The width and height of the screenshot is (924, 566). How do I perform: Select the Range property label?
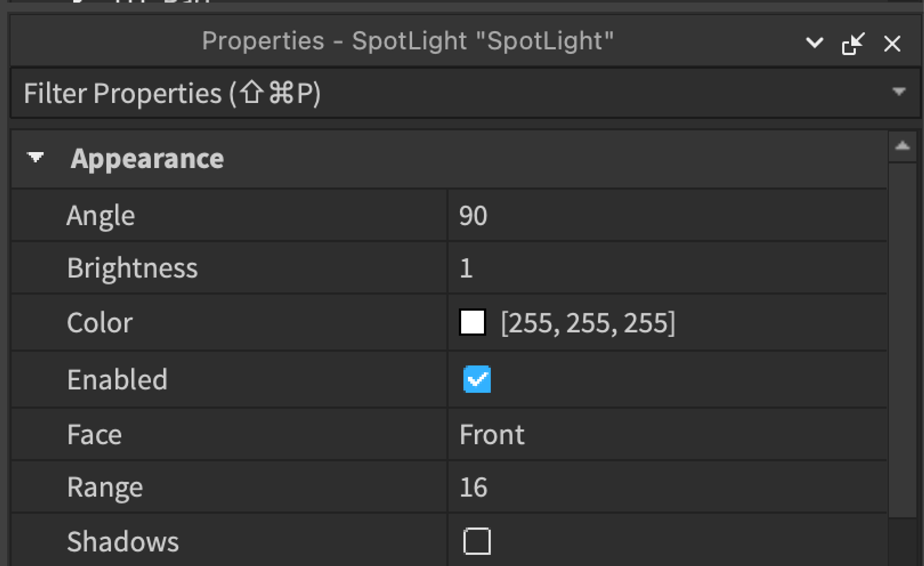[105, 488]
